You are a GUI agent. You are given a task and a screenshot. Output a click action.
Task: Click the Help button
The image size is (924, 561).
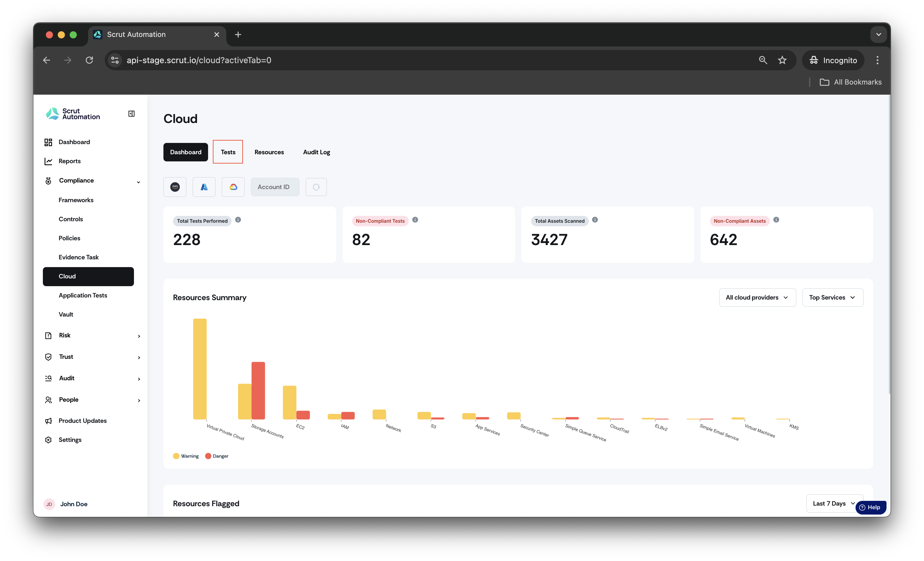[x=870, y=507]
